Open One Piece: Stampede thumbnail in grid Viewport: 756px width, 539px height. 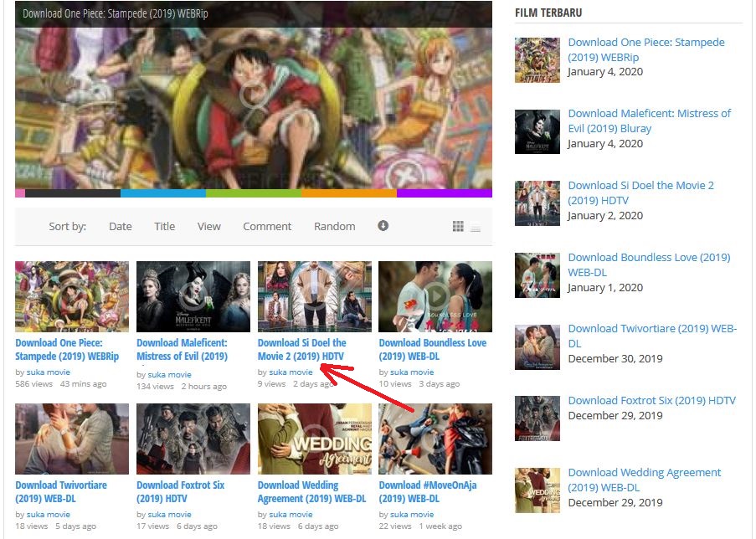pyautogui.click(x=72, y=297)
